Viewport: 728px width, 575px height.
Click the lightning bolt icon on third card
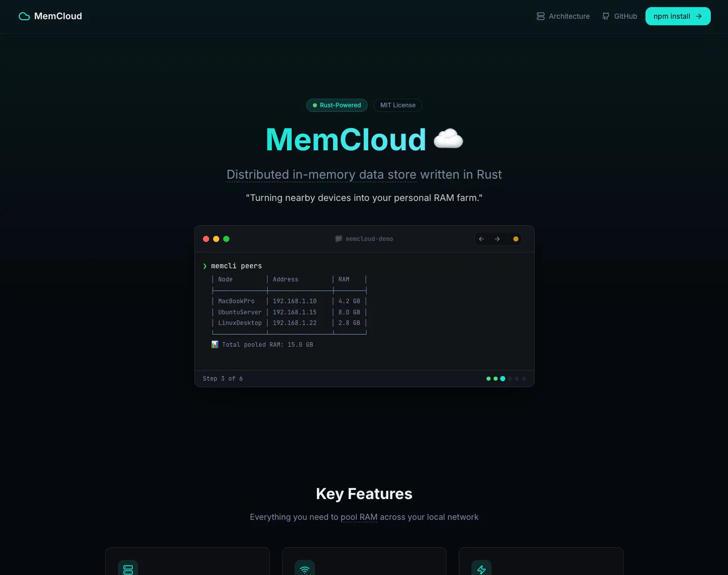pos(481,569)
